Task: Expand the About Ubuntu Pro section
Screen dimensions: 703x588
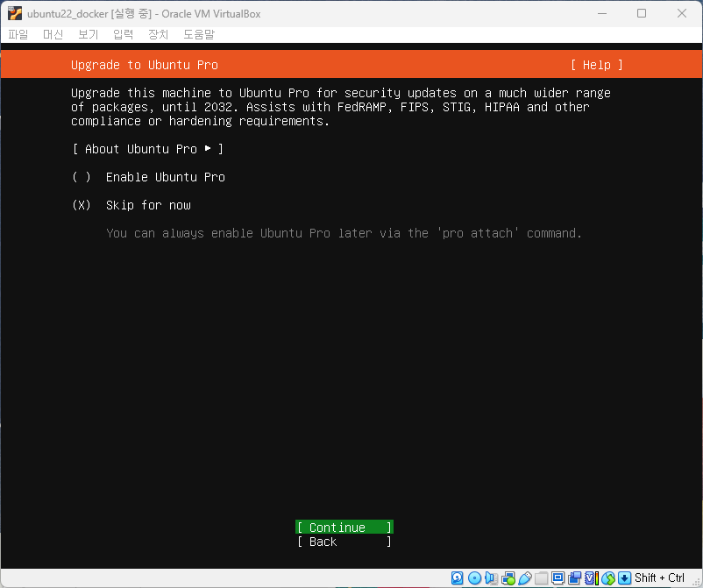Action: click(148, 149)
